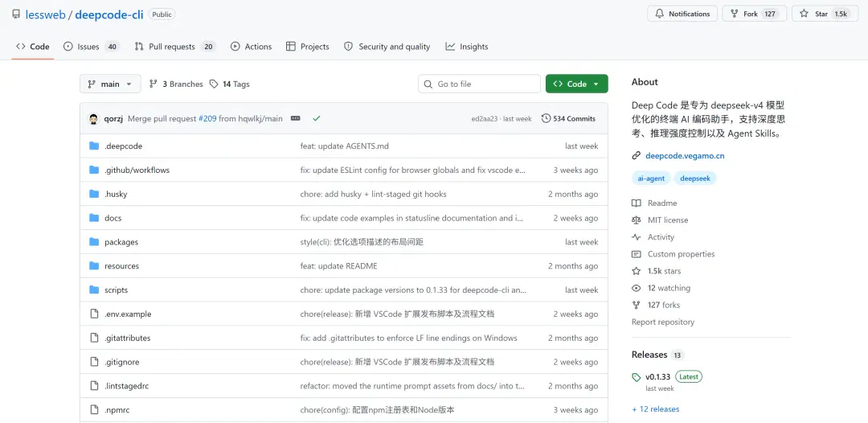Click the Star count 1.5k
868x423 pixels.
click(x=841, y=14)
